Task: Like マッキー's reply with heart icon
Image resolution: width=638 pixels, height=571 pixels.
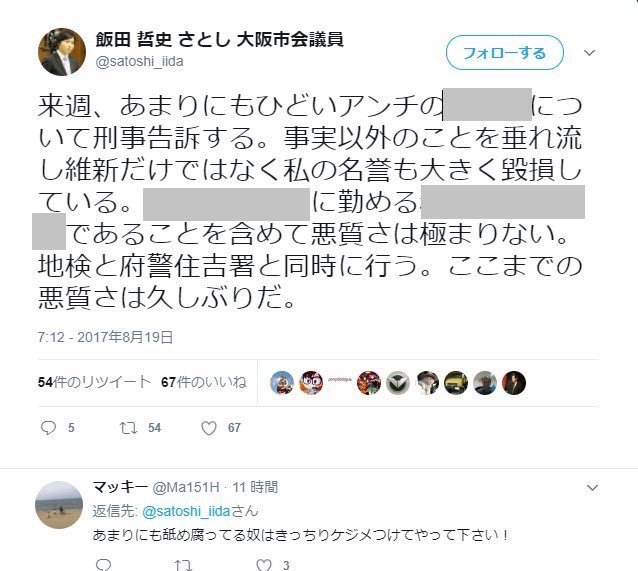Action: coord(264,565)
